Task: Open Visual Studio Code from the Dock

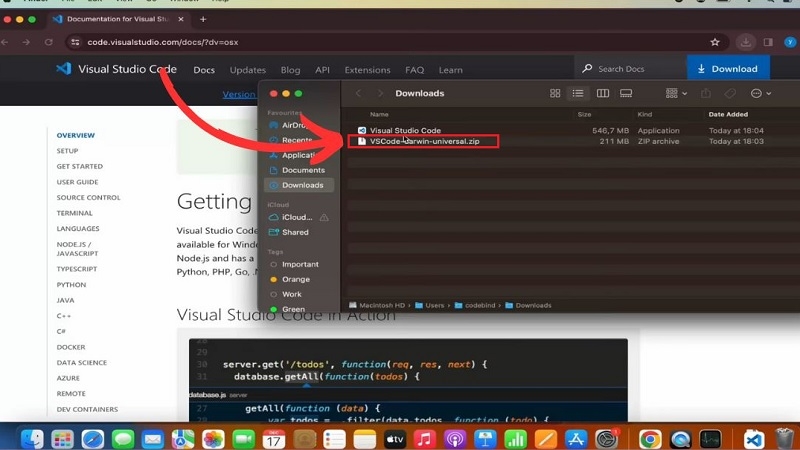Action: pyautogui.click(x=754, y=439)
